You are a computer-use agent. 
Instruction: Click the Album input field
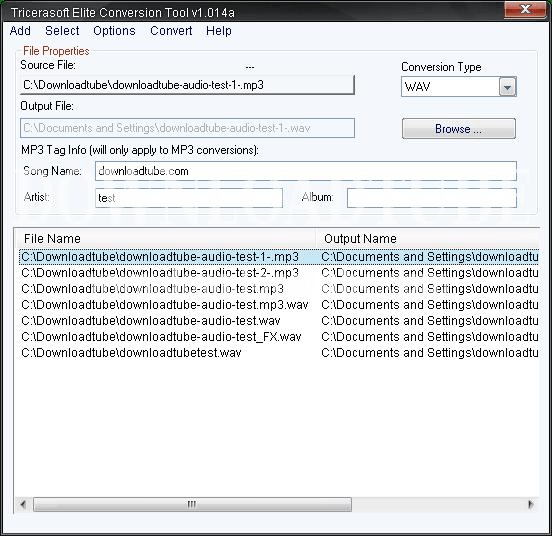click(432, 198)
